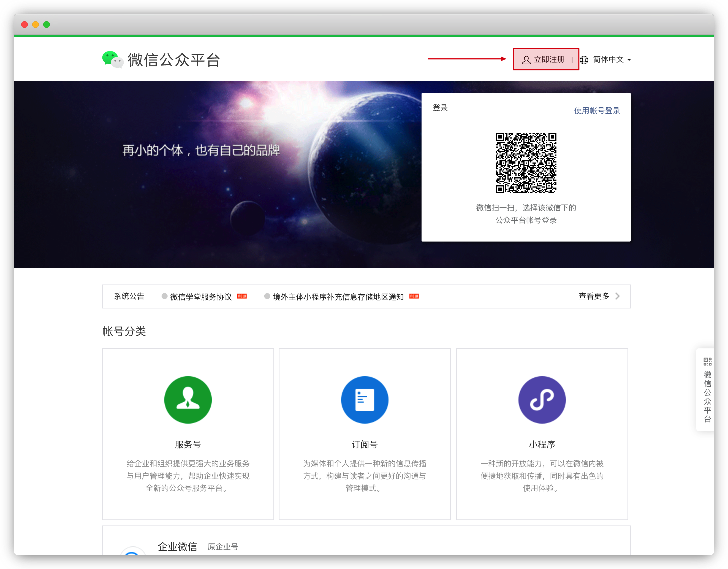Open the 简体中文 language dropdown

click(x=608, y=60)
